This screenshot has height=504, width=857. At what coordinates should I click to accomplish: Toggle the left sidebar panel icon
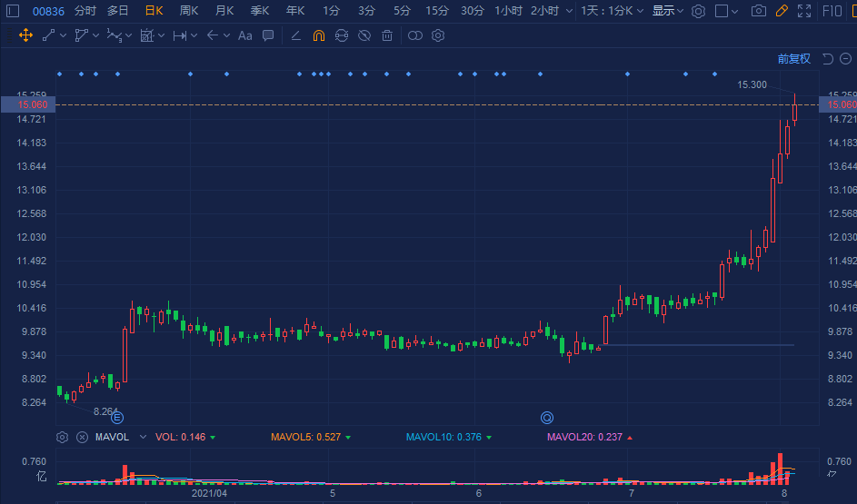13,11
